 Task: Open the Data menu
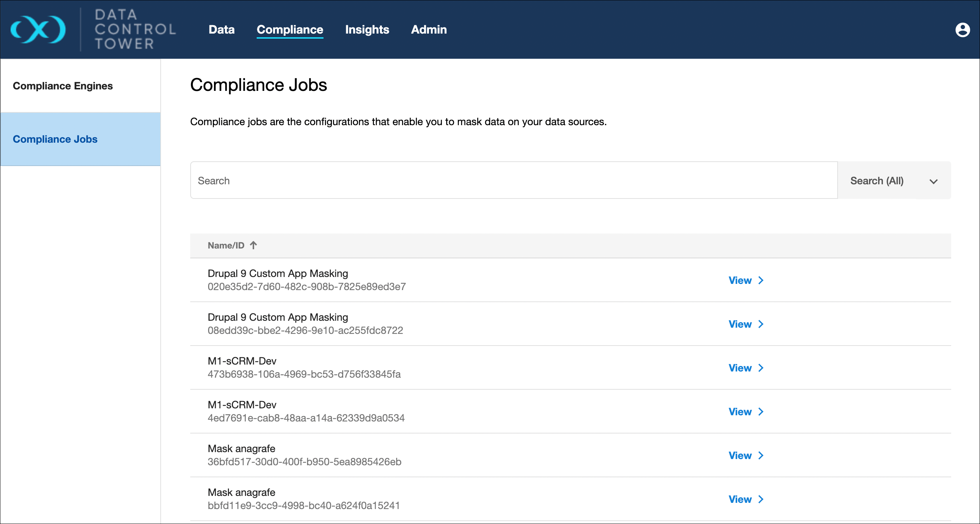click(x=221, y=29)
